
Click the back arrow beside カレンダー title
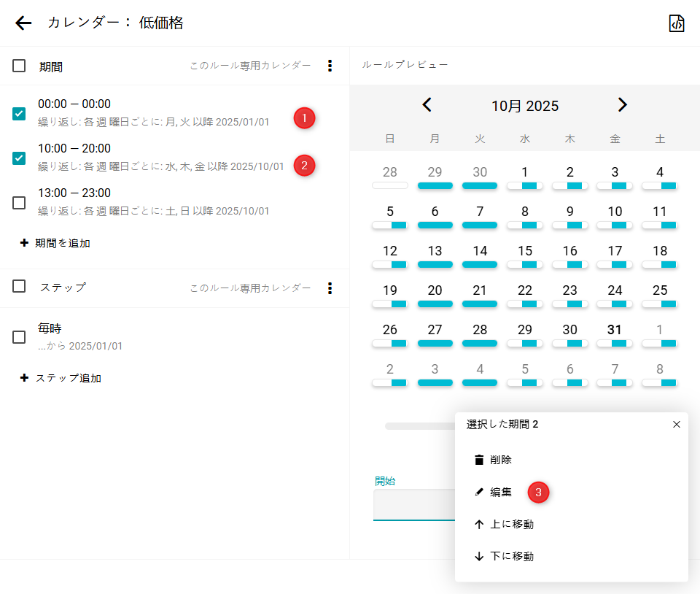click(23, 23)
